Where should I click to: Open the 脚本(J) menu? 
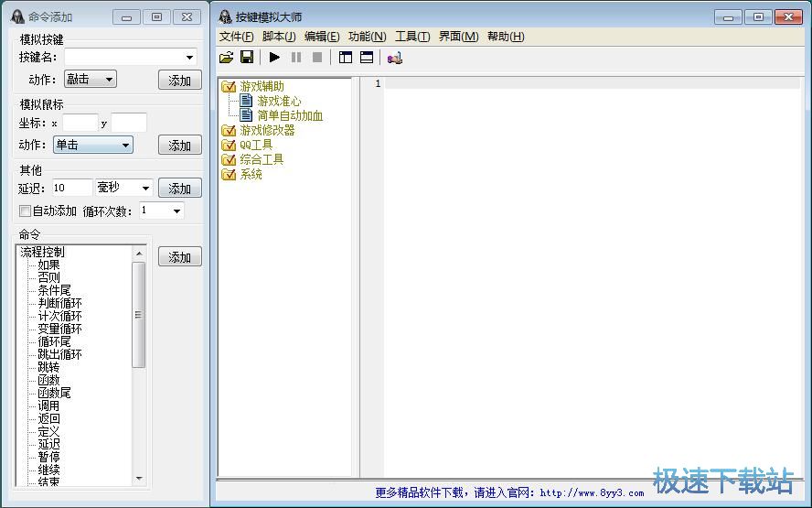[279, 37]
